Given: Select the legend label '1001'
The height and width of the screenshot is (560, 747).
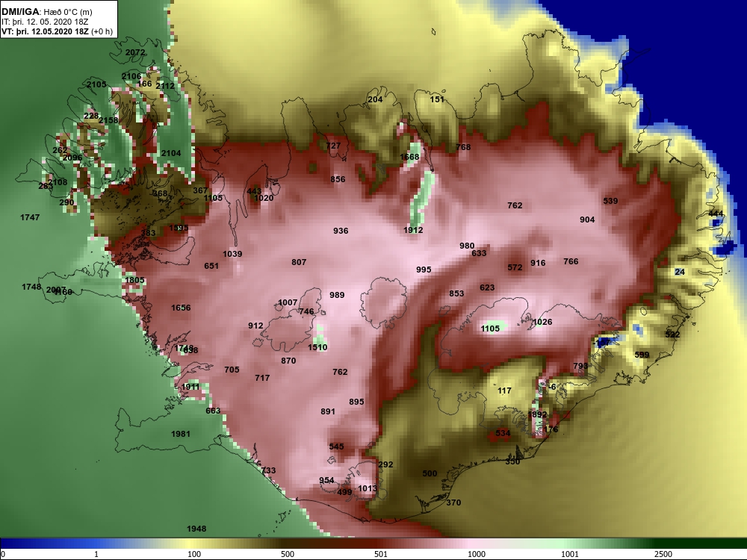Looking at the screenshot, I should pyautogui.click(x=570, y=554).
